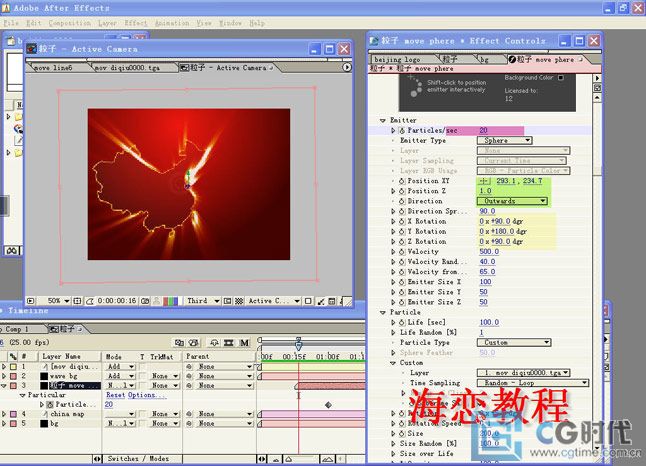646x466 pixels.
Task: Switch to Comp 1 timeline tab
Action: (x=16, y=329)
